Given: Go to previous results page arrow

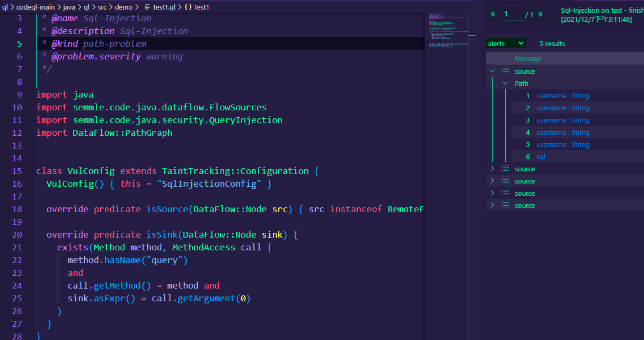Looking at the screenshot, I should tap(493, 14).
